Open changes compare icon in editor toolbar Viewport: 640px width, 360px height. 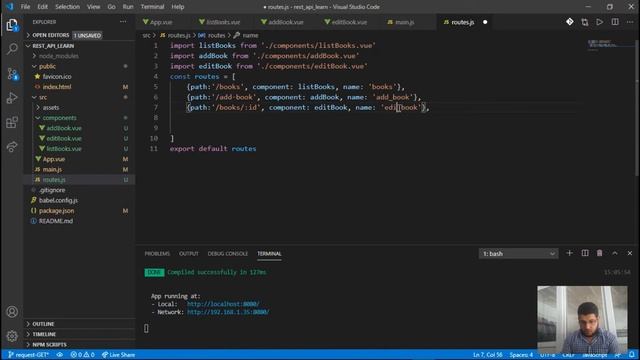(585, 22)
